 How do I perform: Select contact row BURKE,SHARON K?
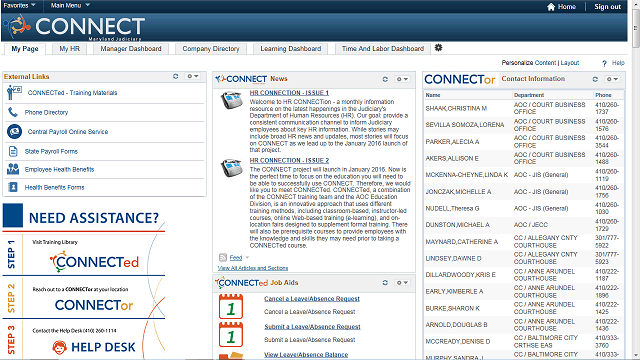[524, 308]
